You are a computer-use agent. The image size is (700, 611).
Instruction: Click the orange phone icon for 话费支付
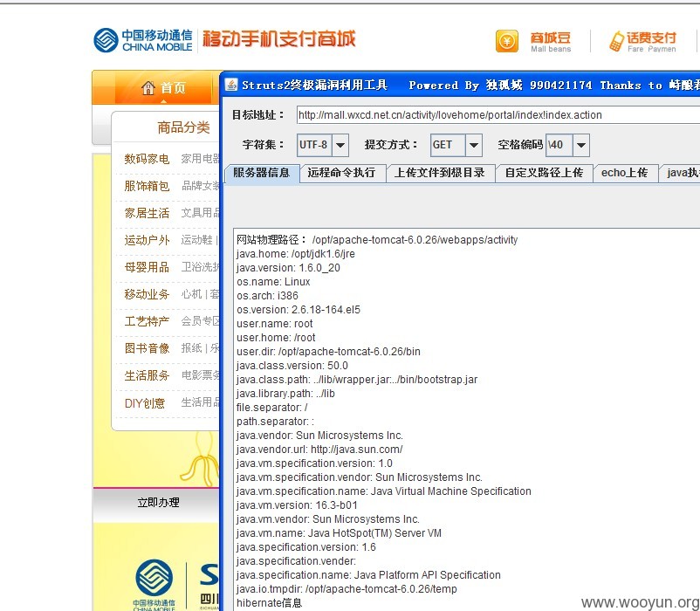click(616, 41)
